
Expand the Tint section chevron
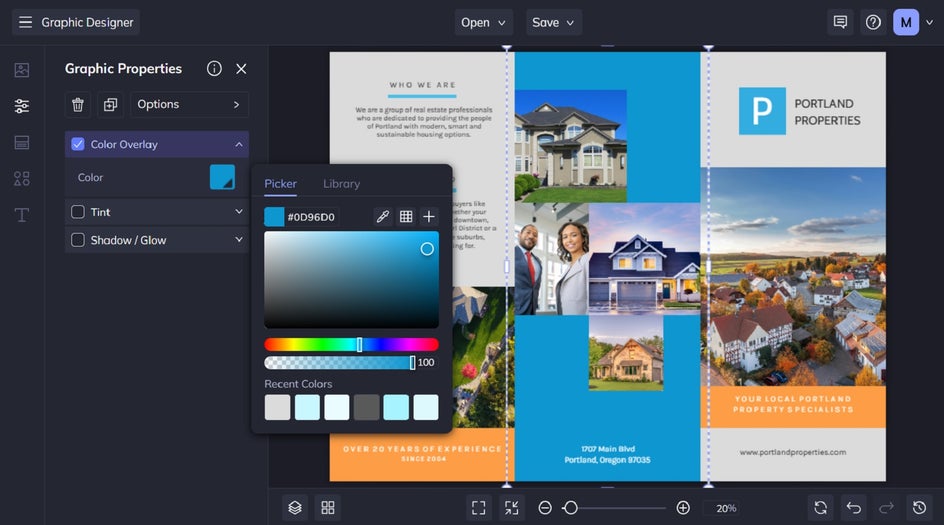click(x=239, y=212)
